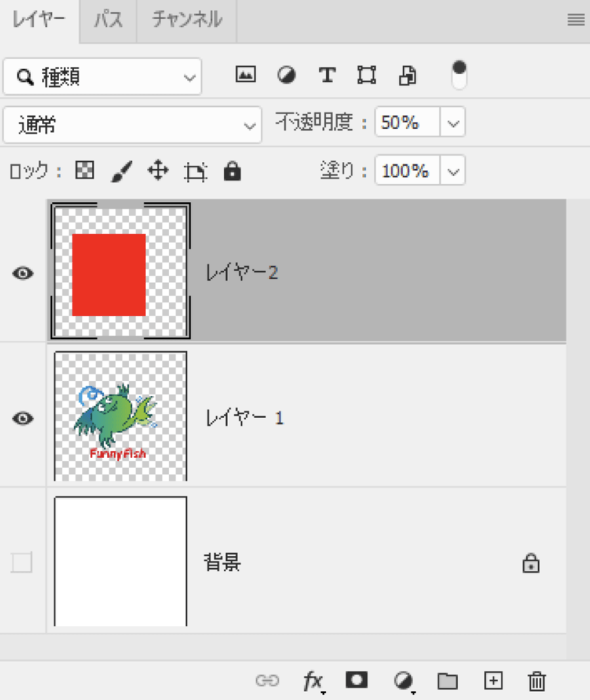Lock image pixels brush icon
The width and height of the screenshot is (590, 700).
(x=121, y=172)
